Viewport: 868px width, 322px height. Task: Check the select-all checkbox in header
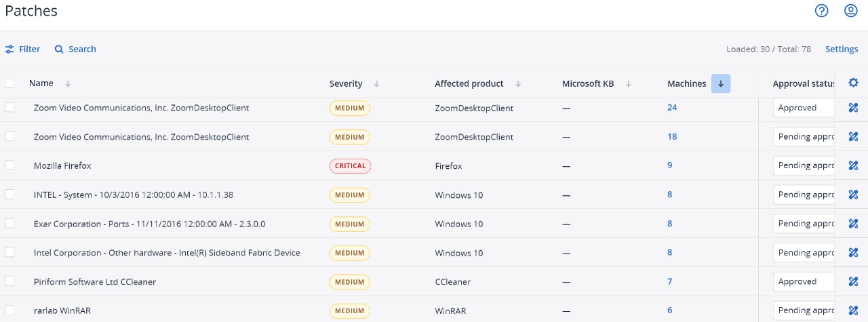click(9, 83)
